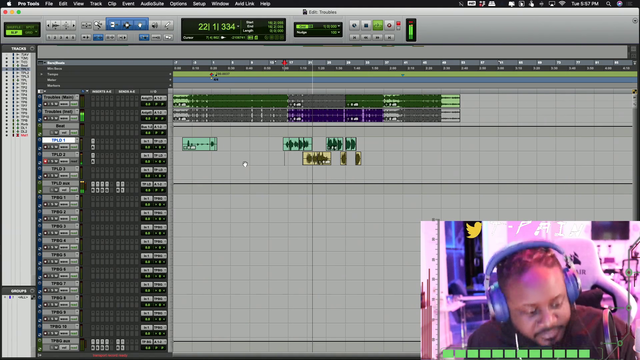Image resolution: width=640 pixels, height=360 pixels.
Task: Enable Shuffle edit mode
Action: (14, 27)
